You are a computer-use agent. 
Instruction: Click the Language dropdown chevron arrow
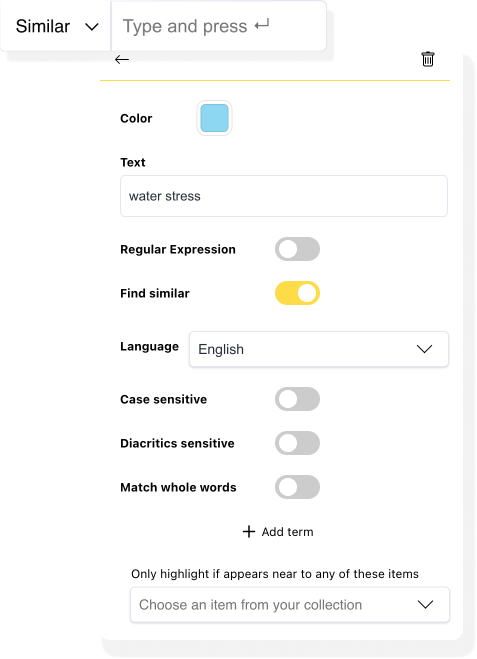pos(424,349)
